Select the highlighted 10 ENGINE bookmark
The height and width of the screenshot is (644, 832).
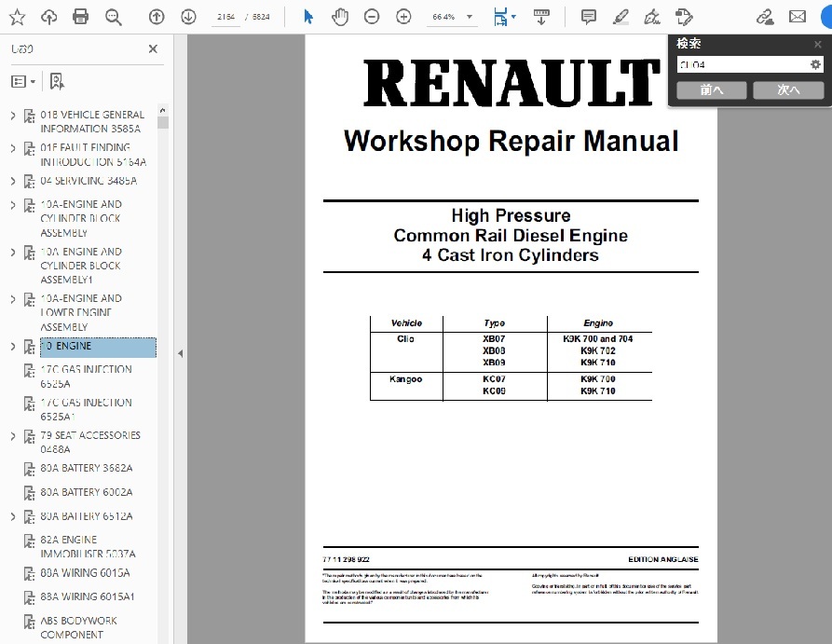click(98, 347)
